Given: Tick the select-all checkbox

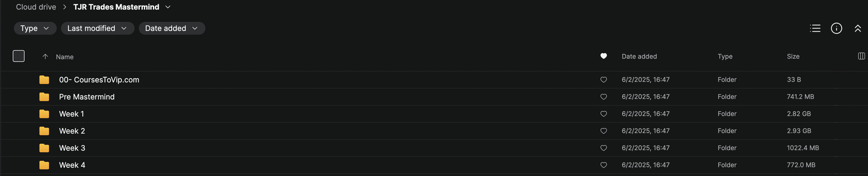Looking at the screenshot, I should [19, 56].
